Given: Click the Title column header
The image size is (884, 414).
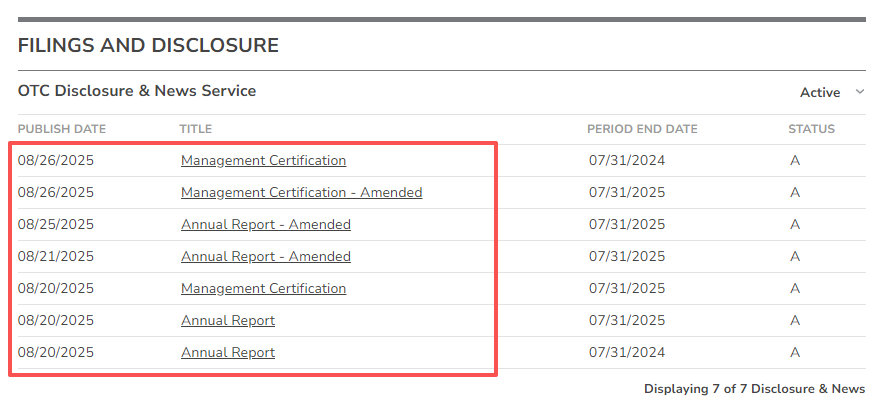Looking at the screenshot, I should point(196,129).
